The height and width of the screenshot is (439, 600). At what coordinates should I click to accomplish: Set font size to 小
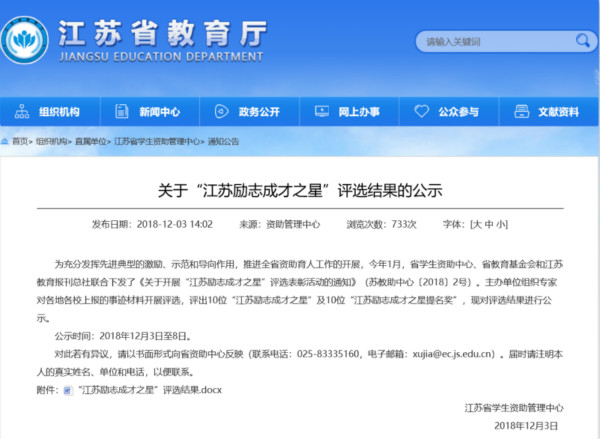(x=502, y=225)
